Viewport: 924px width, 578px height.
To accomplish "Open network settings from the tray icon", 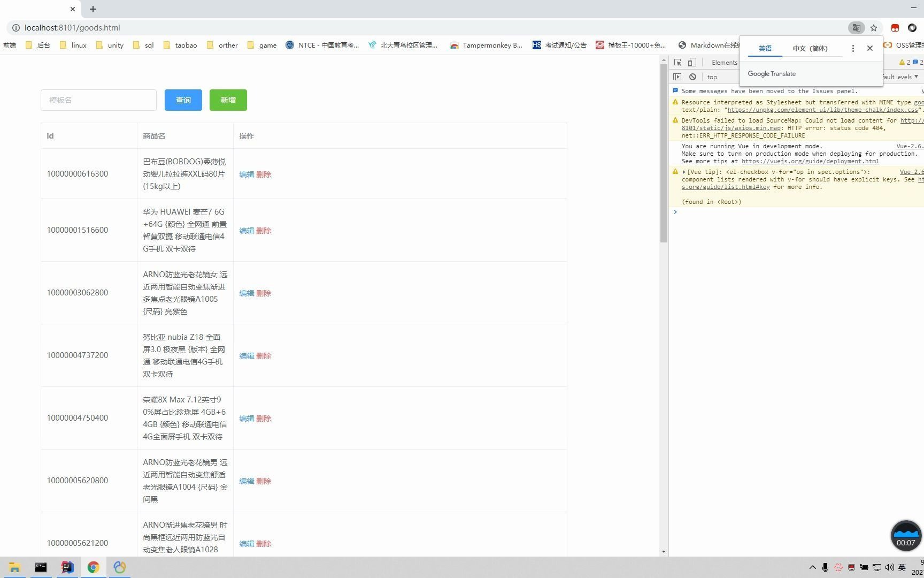I will click(877, 567).
